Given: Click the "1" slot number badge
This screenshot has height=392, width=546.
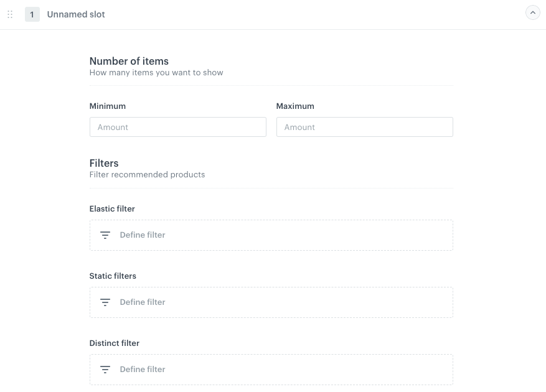Looking at the screenshot, I should pos(32,14).
